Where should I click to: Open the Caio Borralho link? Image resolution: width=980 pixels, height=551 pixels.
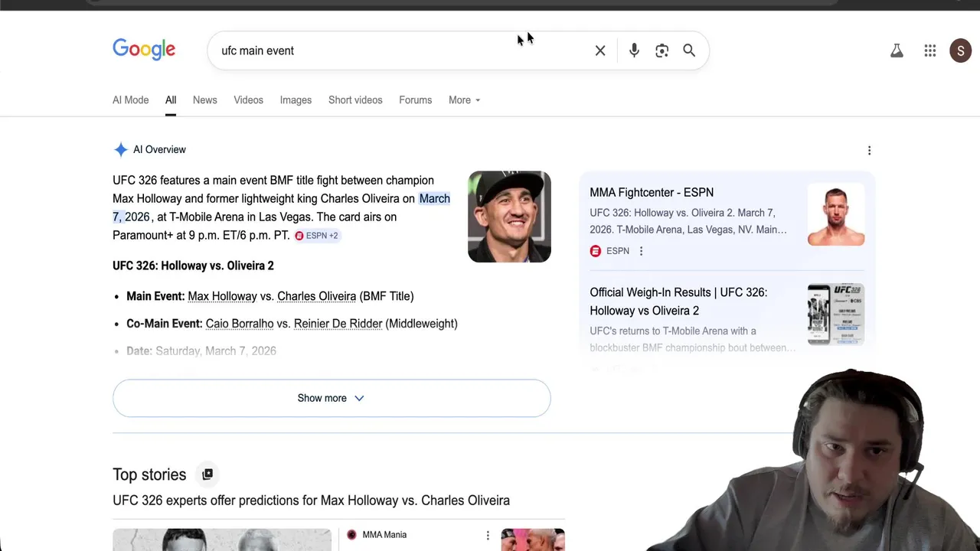[240, 324]
